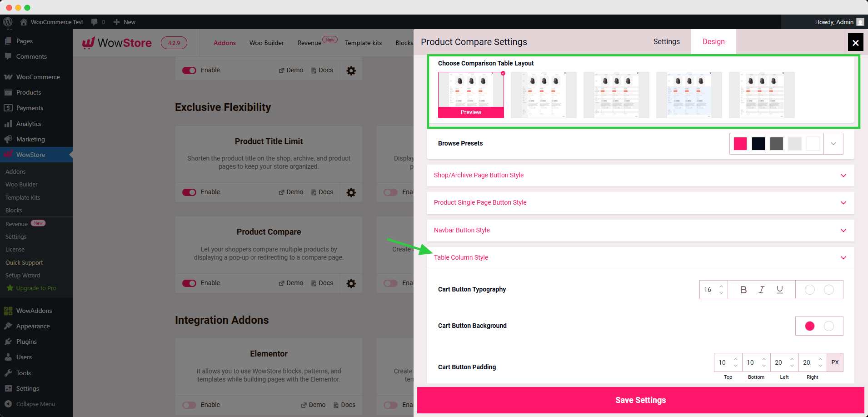Open WowAddons in the sidebar
Screen dimensions: 868x417
(34, 311)
